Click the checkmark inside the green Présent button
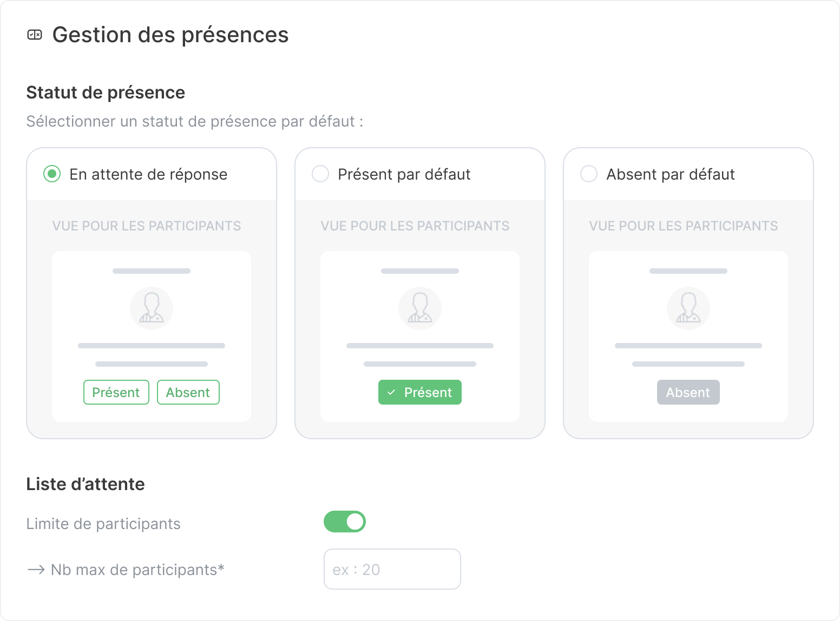This screenshot has height=621, width=840. coord(391,392)
